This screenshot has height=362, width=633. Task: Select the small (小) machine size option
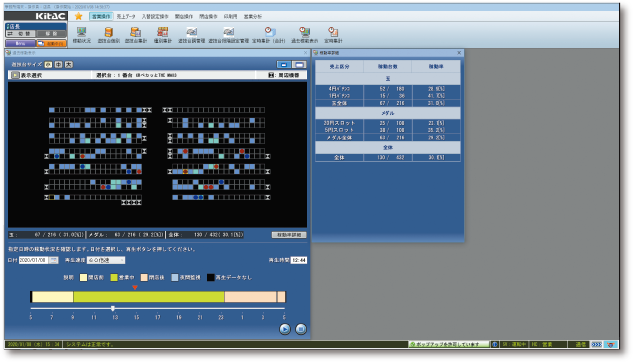coord(48,65)
